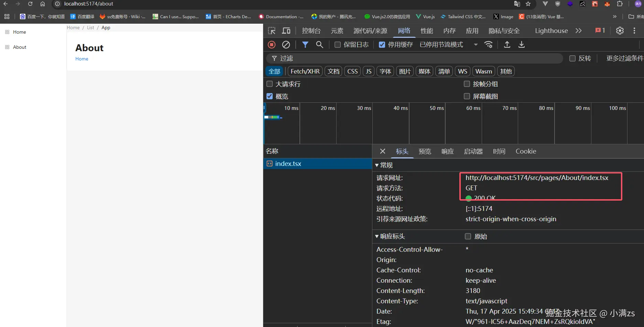Open the Google Translate page icon
The image size is (644, 327).
tap(517, 4)
